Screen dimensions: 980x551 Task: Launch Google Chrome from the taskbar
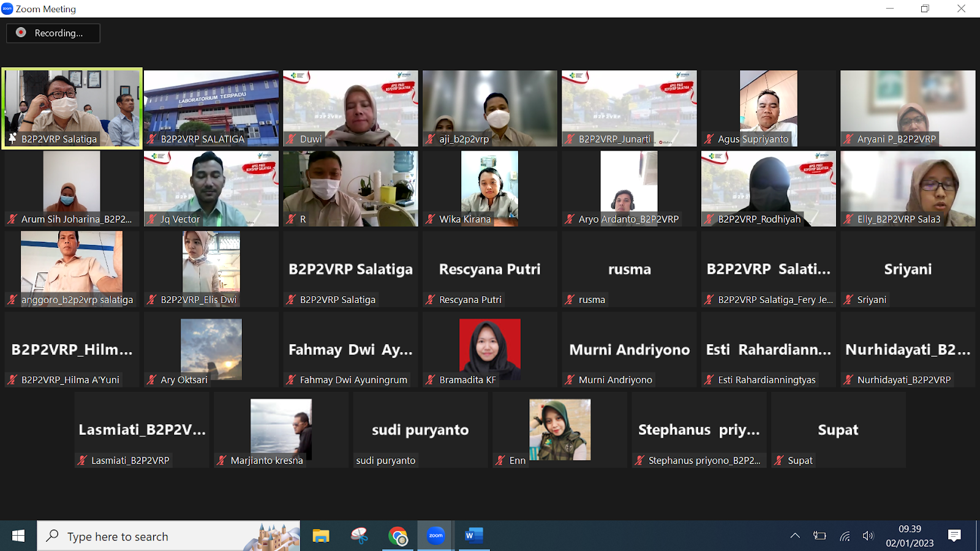(x=398, y=536)
